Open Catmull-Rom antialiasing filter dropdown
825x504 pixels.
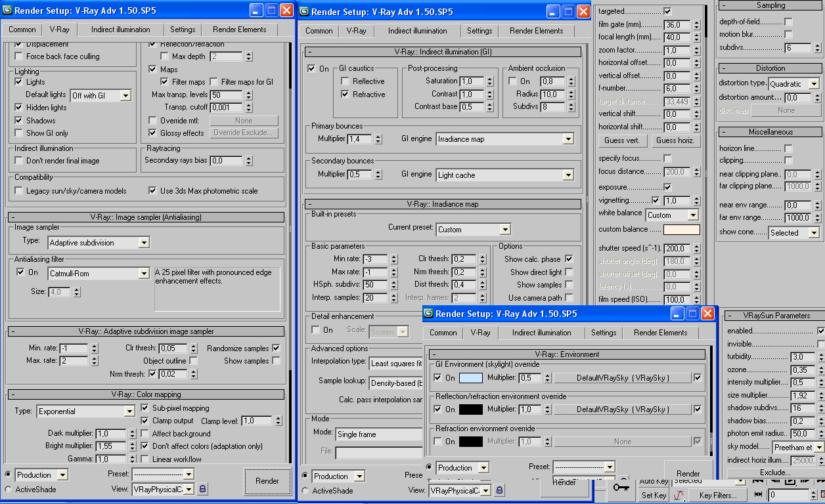[99, 273]
